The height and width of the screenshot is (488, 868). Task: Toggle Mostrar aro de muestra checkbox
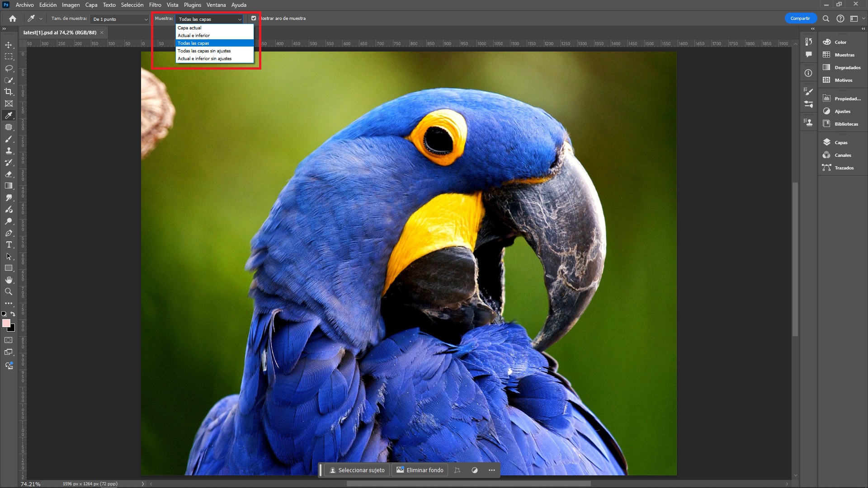click(254, 19)
